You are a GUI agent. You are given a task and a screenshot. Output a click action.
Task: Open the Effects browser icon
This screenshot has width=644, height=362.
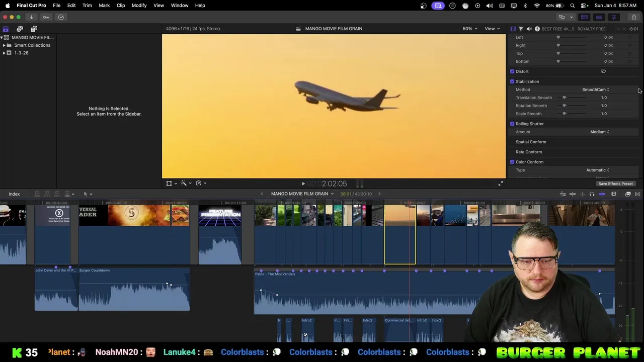[x=628, y=194]
